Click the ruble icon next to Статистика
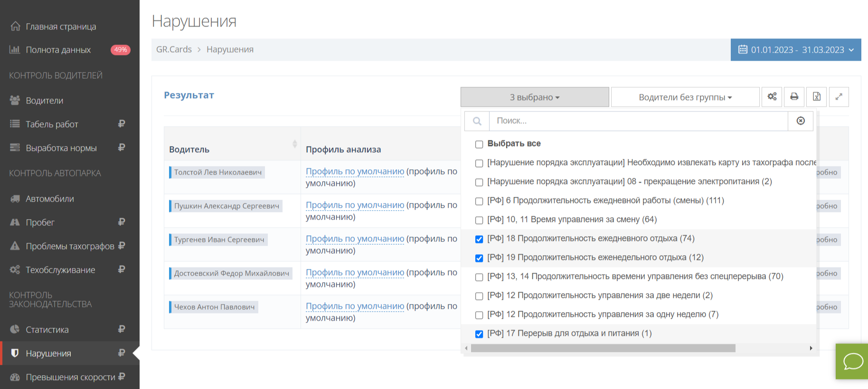868x389 pixels. click(x=122, y=329)
